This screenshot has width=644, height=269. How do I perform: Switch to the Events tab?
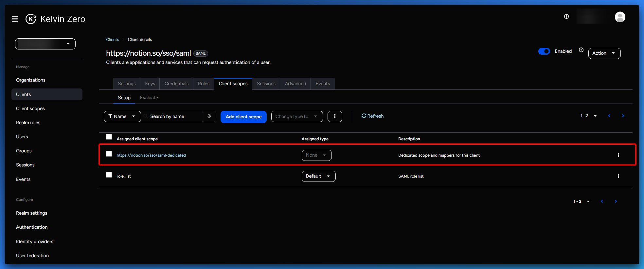[x=323, y=84]
